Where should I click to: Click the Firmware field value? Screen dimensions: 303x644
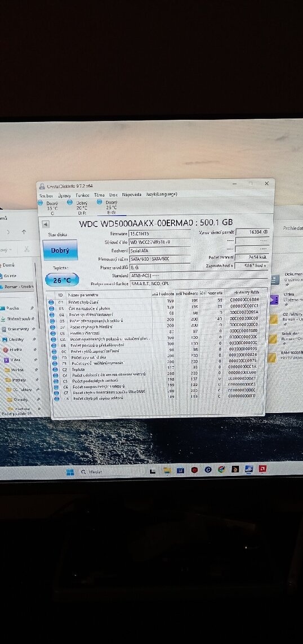point(159,233)
